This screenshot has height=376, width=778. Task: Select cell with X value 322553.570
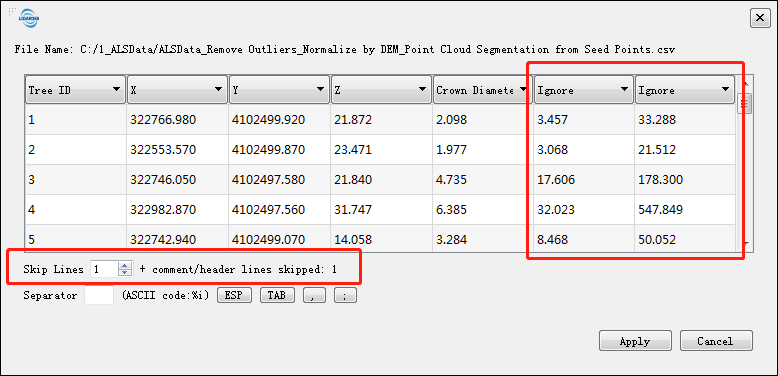click(177, 149)
